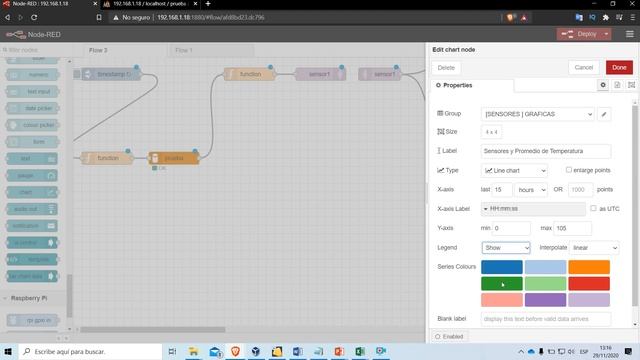Select the text input palette node
This screenshot has width=640, height=360.
(x=32, y=91)
